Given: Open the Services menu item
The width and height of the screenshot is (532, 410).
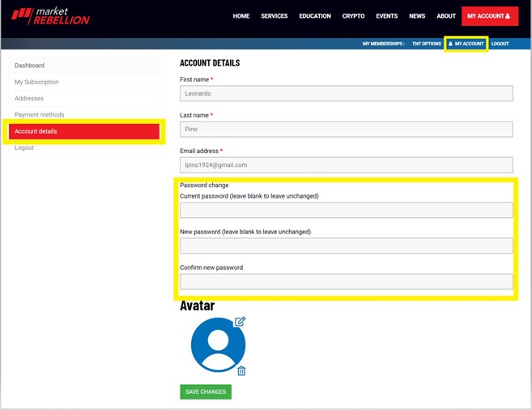Looking at the screenshot, I should click(x=275, y=16).
